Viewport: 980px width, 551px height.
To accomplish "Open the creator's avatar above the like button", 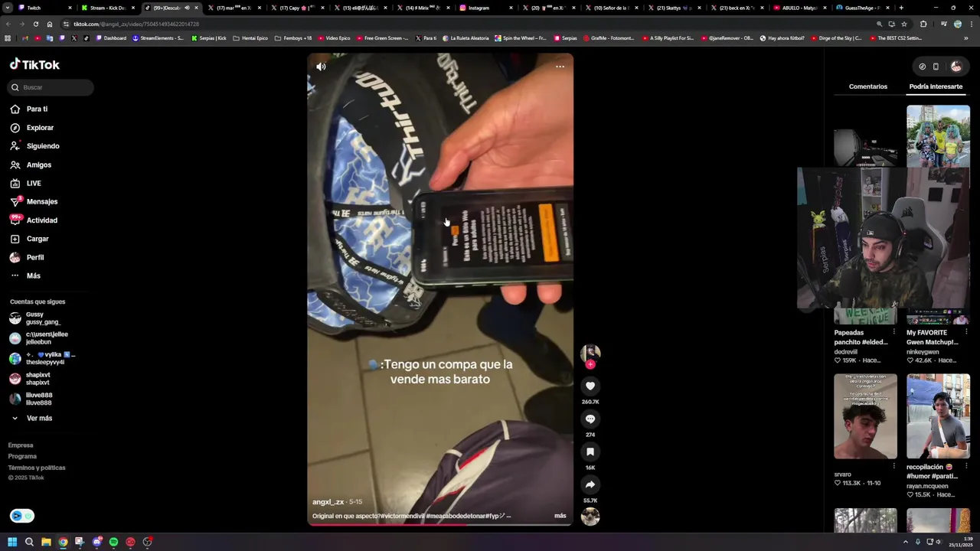I will pyautogui.click(x=590, y=353).
